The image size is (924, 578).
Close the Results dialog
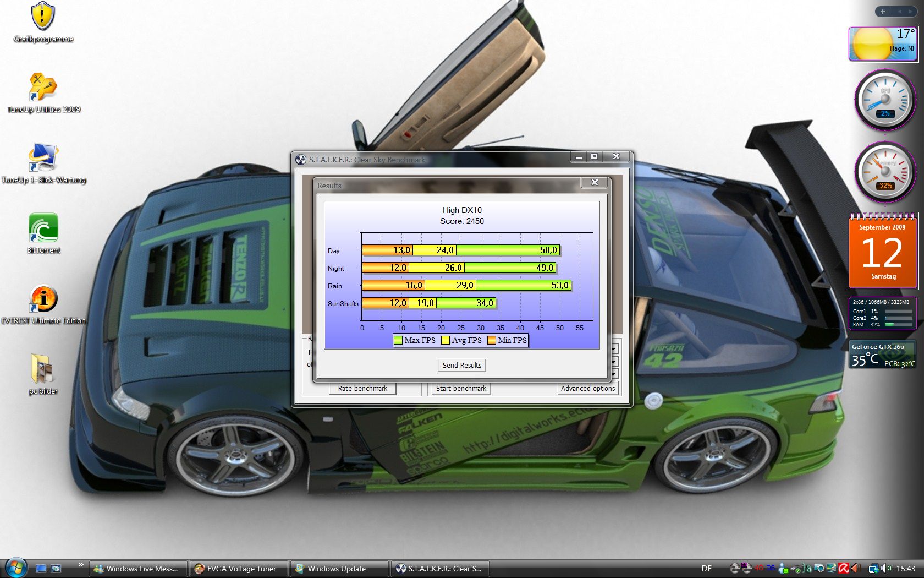click(x=595, y=182)
